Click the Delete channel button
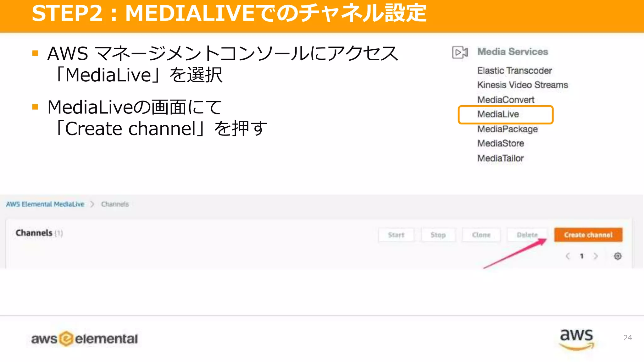 (527, 235)
